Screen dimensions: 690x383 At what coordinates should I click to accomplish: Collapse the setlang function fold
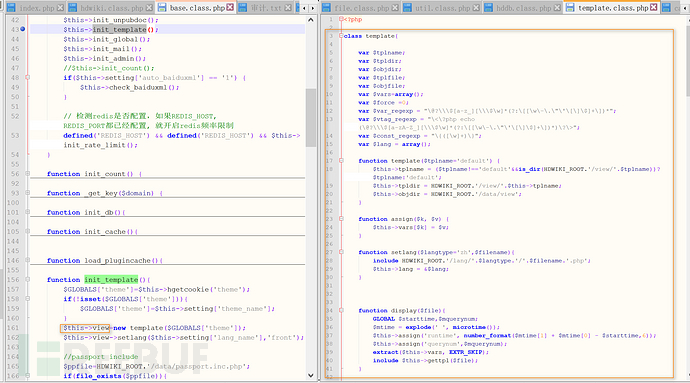click(341, 252)
